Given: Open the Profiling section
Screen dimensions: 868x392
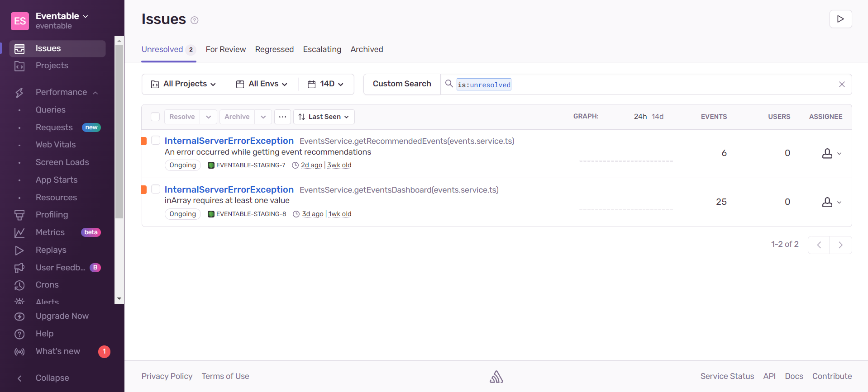Looking at the screenshot, I should point(52,215).
